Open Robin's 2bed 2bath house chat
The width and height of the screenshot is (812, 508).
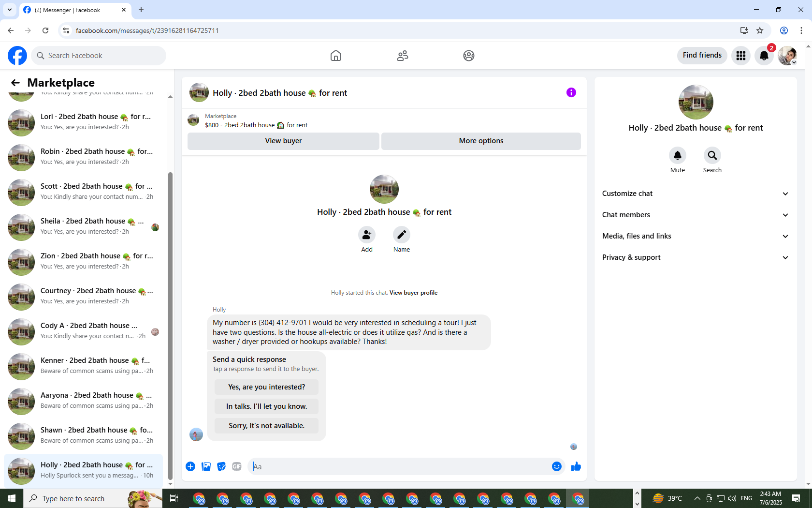83,157
